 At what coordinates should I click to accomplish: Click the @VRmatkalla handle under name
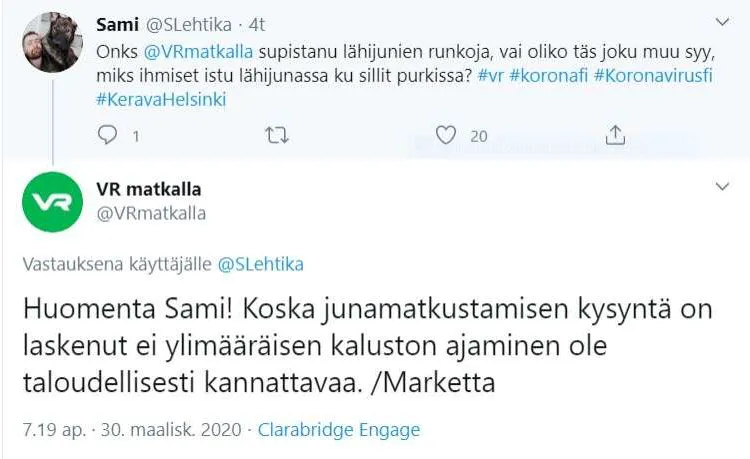click(x=151, y=212)
